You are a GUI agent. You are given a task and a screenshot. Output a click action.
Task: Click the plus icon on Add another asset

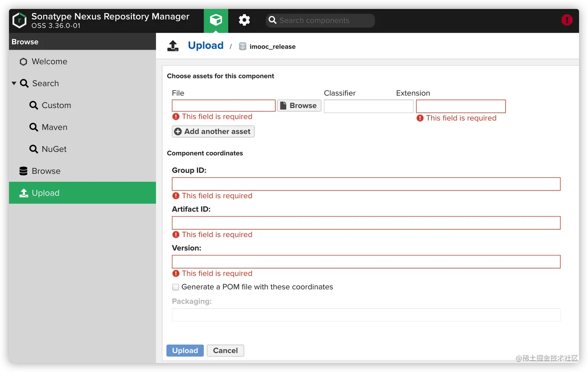[x=178, y=132]
